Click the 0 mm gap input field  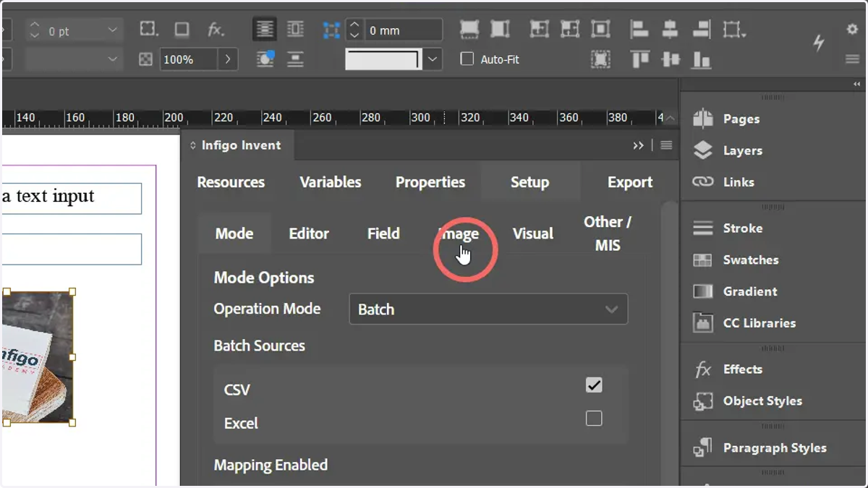pyautogui.click(x=402, y=30)
